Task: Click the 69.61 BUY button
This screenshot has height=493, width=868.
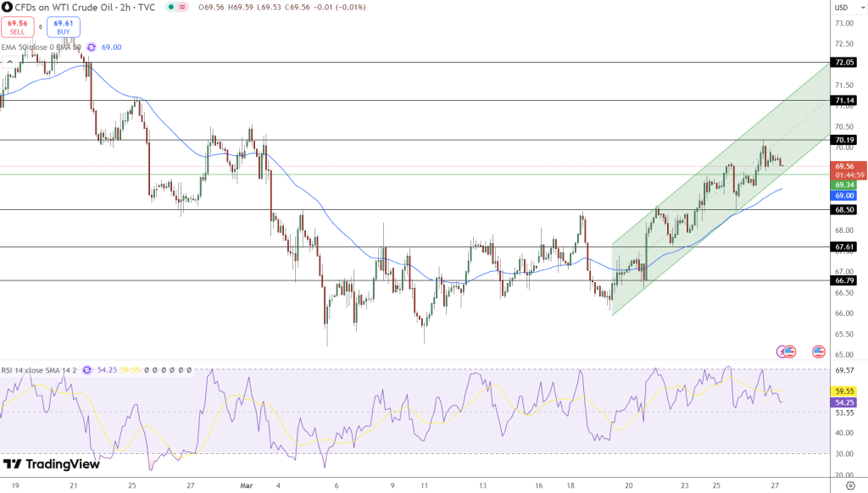Action: 63,26
